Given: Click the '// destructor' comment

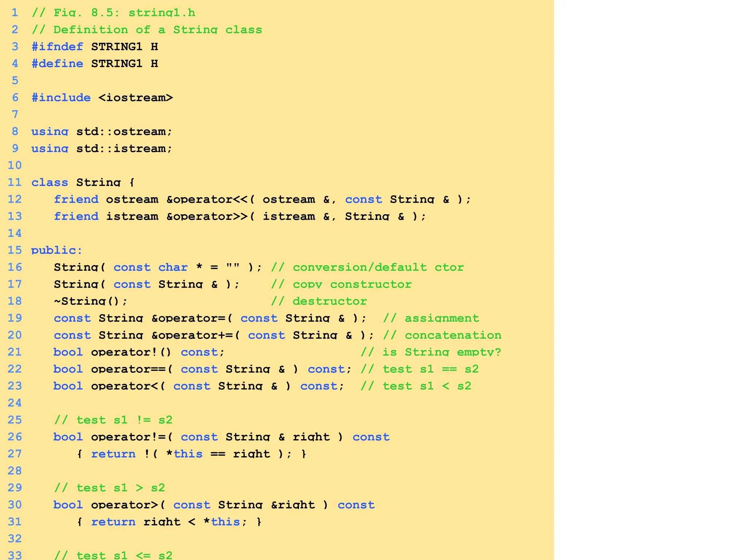Looking at the screenshot, I should [x=319, y=301].
